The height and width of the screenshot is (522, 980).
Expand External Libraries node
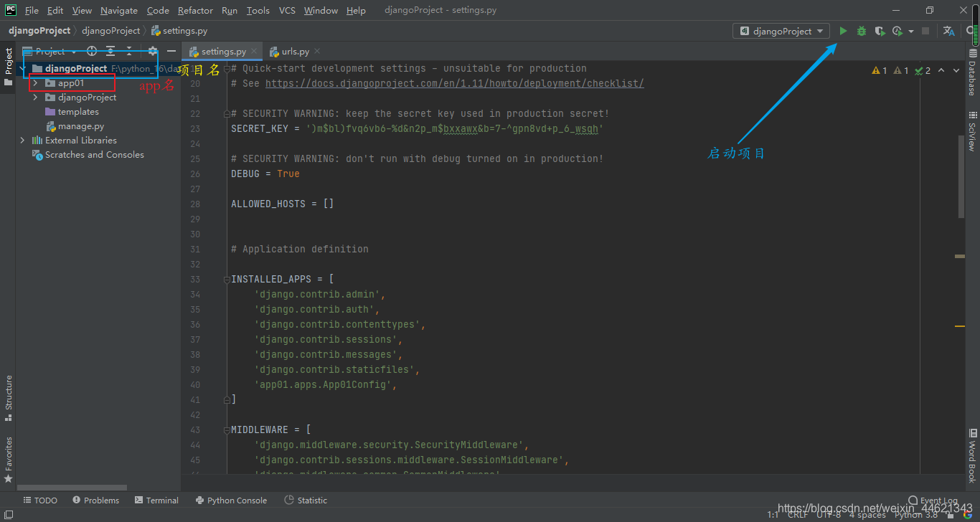(x=22, y=141)
